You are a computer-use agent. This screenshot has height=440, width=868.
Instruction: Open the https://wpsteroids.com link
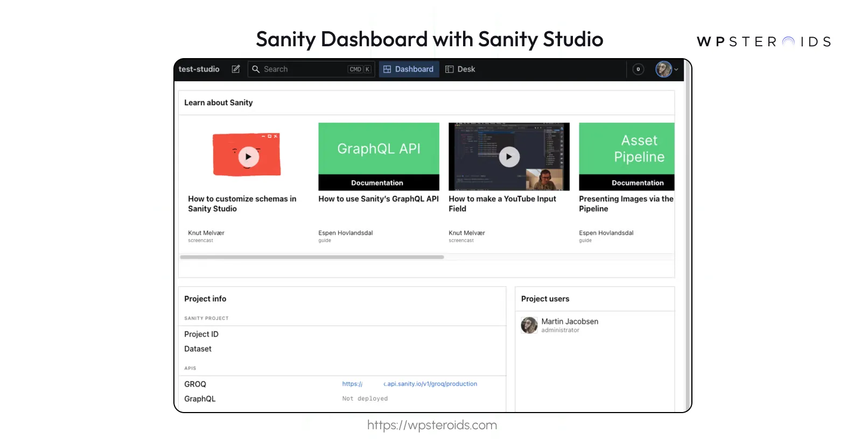click(432, 425)
